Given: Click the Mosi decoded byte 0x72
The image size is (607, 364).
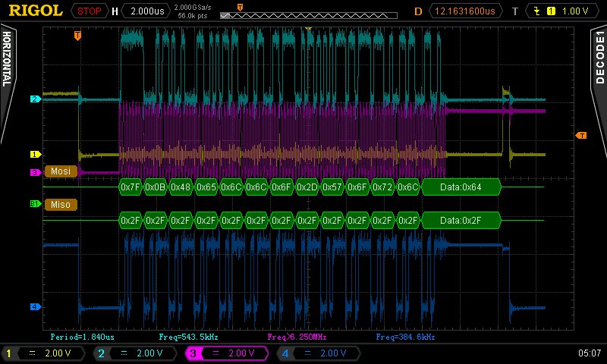Looking at the screenshot, I should point(382,187).
